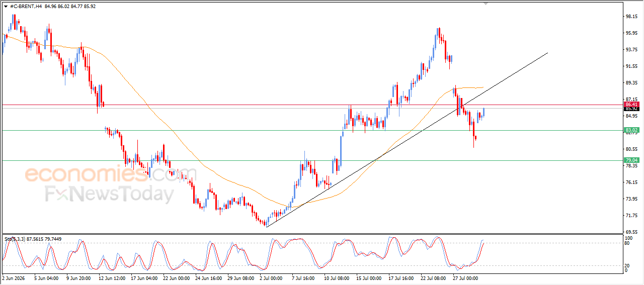The image size is (644, 285).
Task: Click the FxNewsToday watermark logo
Action: coord(110,194)
